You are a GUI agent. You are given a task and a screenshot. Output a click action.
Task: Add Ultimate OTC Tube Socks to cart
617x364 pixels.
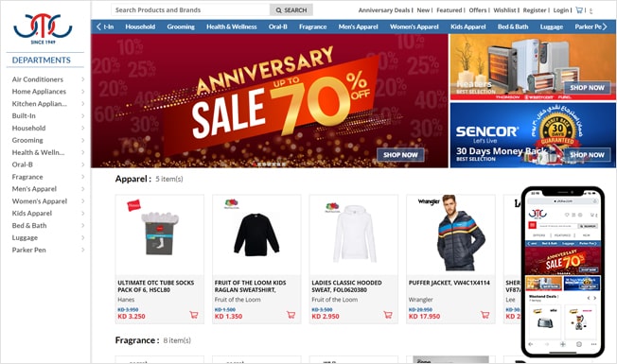[194, 315]
